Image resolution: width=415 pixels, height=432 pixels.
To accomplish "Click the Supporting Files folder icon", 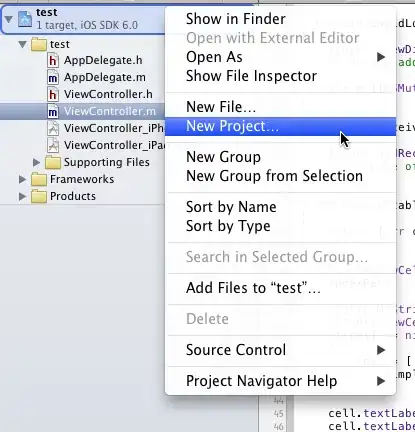I will point(53,162).
